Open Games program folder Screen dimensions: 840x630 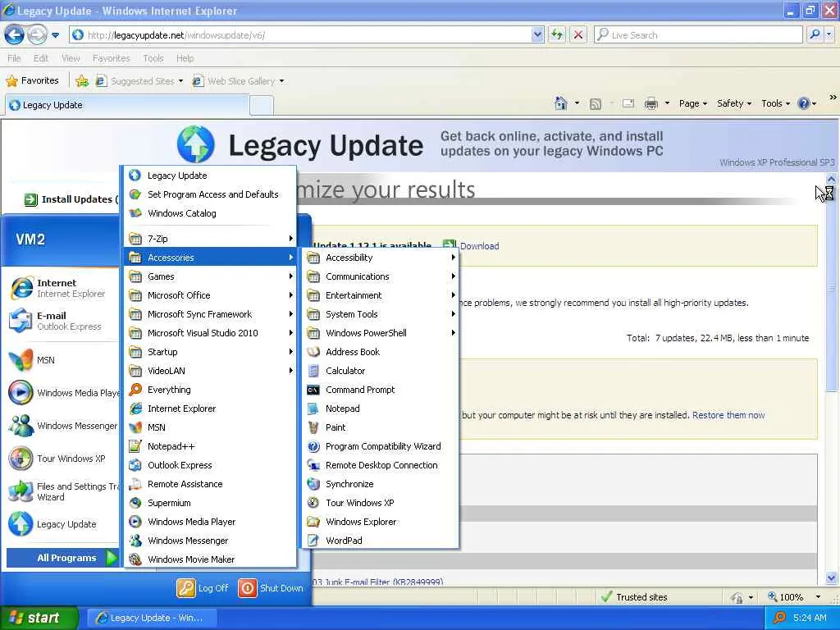pyautogui.click(x=210, y=276)
